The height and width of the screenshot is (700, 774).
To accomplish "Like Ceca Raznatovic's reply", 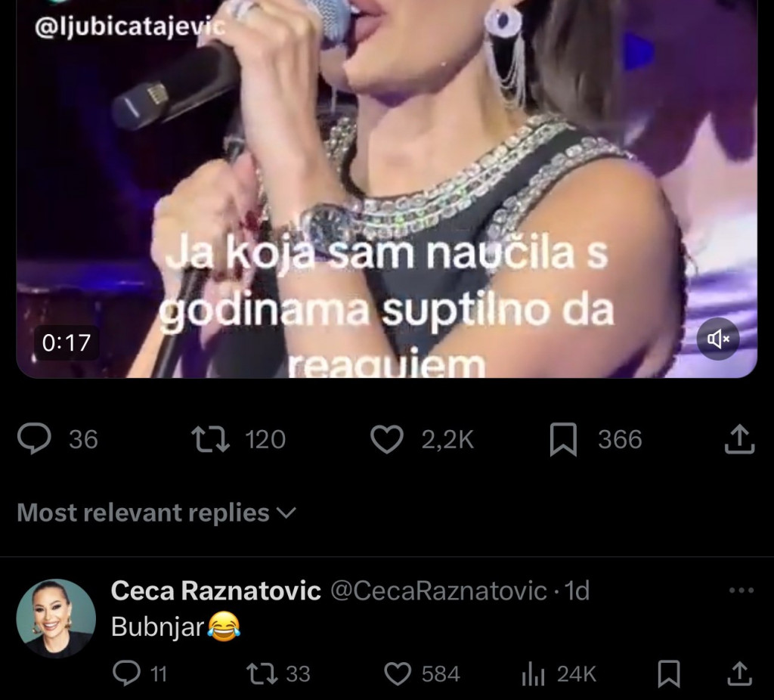I will point(397,674).
